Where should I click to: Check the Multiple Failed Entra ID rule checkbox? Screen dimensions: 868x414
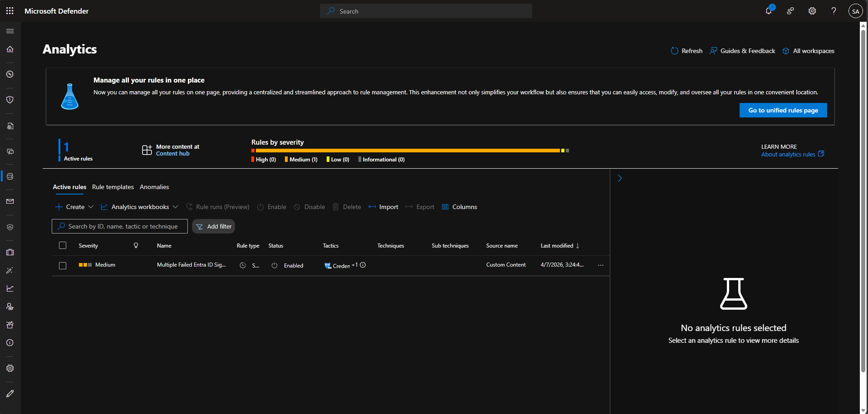[x=63, y=266]
